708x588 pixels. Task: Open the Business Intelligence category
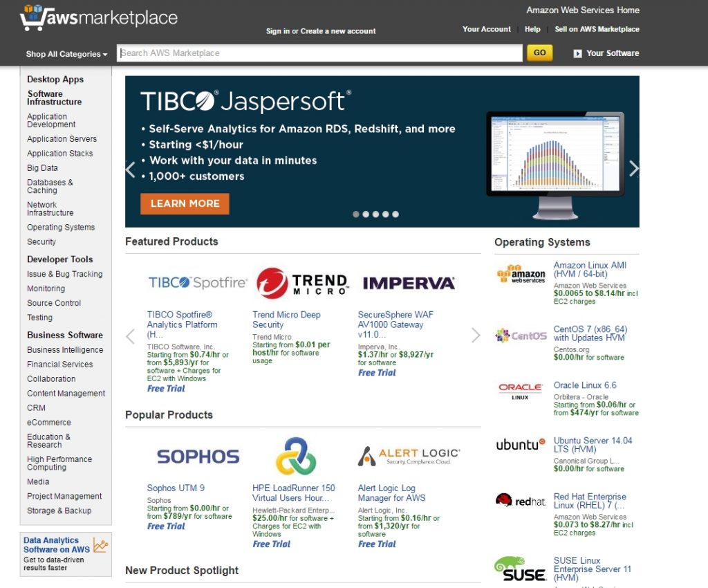[x=65, y=350]
